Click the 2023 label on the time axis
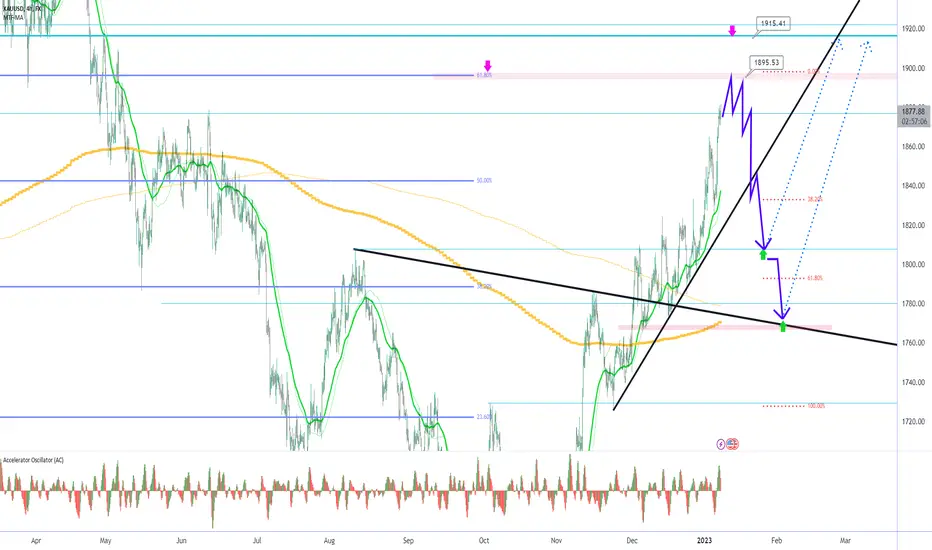Viewport: 932px width, 550px height. click(704, 541)
